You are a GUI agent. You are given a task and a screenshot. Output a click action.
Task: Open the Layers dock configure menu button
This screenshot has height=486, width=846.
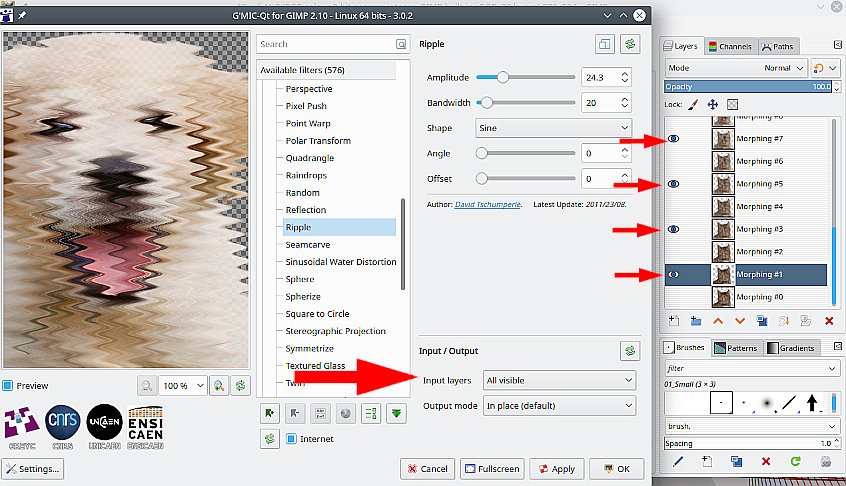click(837, 45)
